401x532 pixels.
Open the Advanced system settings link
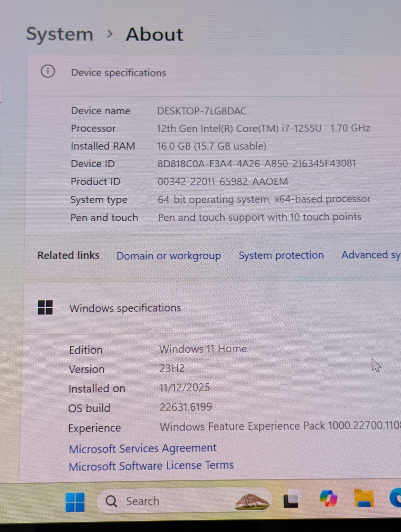pyautogui.click(x=370, y=255)
